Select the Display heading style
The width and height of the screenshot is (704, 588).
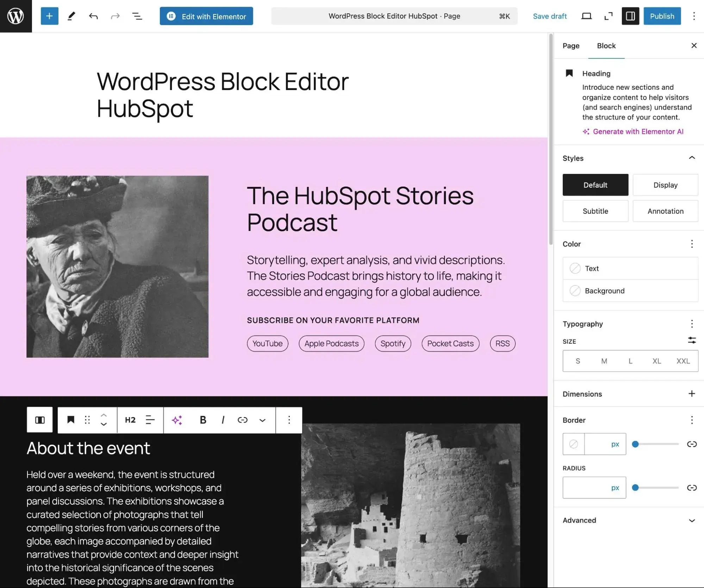pos(665,185)
